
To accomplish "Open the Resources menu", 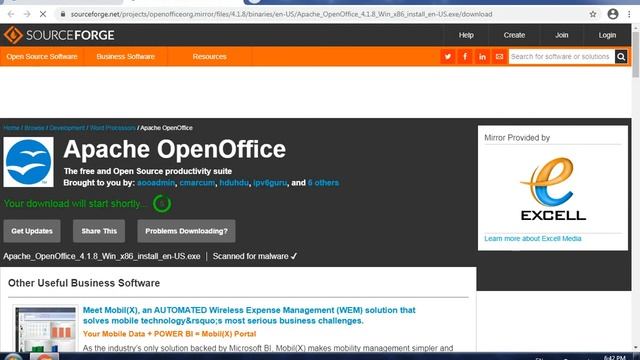I will point(209,57).
